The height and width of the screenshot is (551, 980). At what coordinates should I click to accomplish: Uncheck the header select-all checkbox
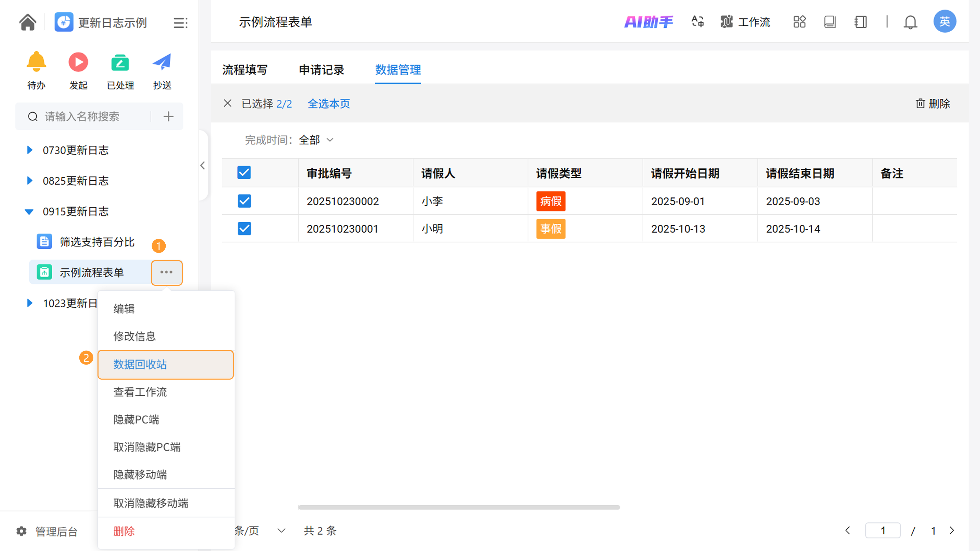pos(244,173)
